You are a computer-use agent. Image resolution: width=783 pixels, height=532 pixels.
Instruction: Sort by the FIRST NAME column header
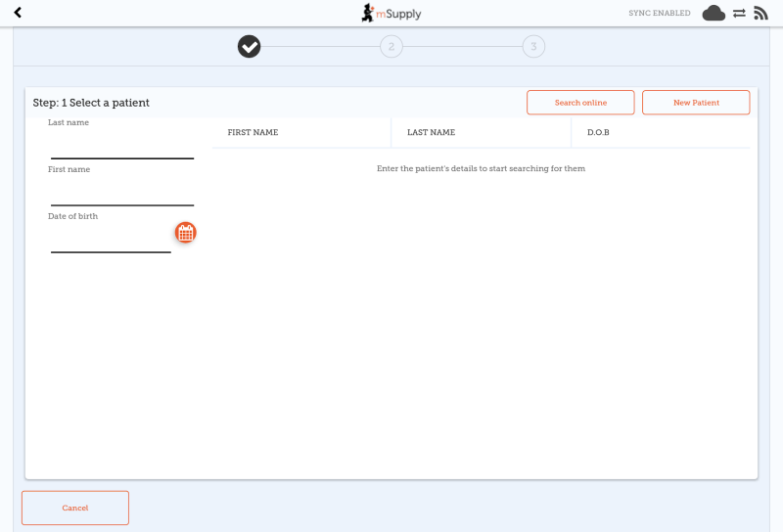click(253, 132)
